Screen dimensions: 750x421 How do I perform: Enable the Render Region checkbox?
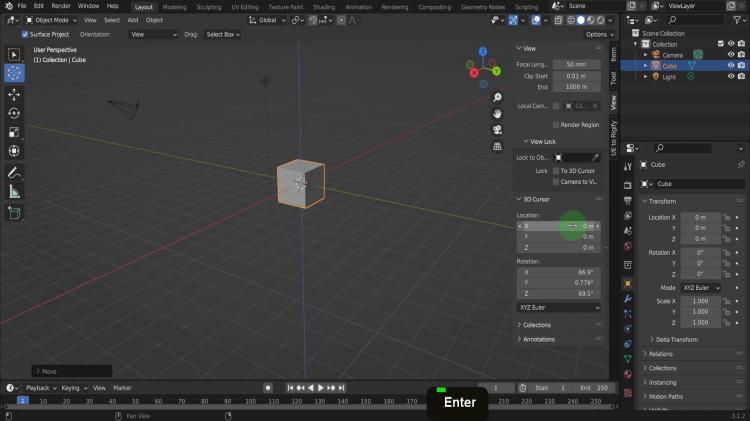557,125
